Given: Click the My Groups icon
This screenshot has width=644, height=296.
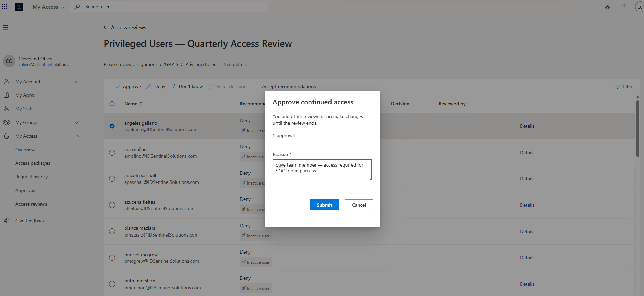Looking at the screenshot, I should point(6,122).
